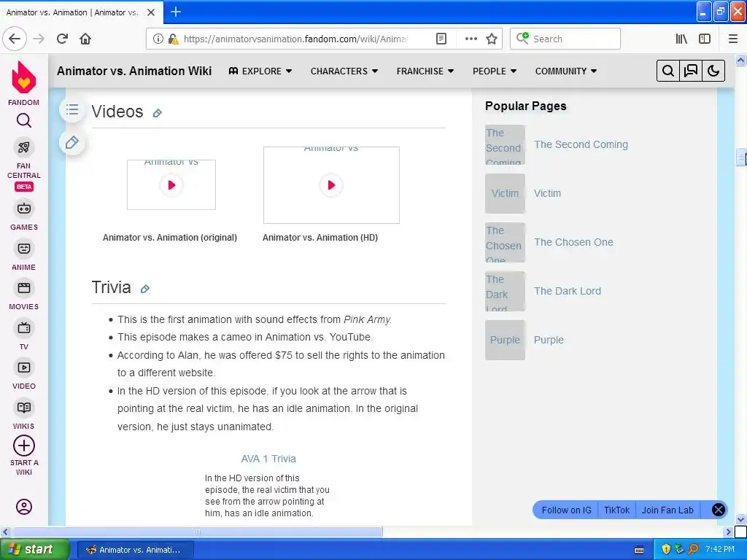Open table of contents list icon
The image size is (747, 560).
[x=72, y=110]
